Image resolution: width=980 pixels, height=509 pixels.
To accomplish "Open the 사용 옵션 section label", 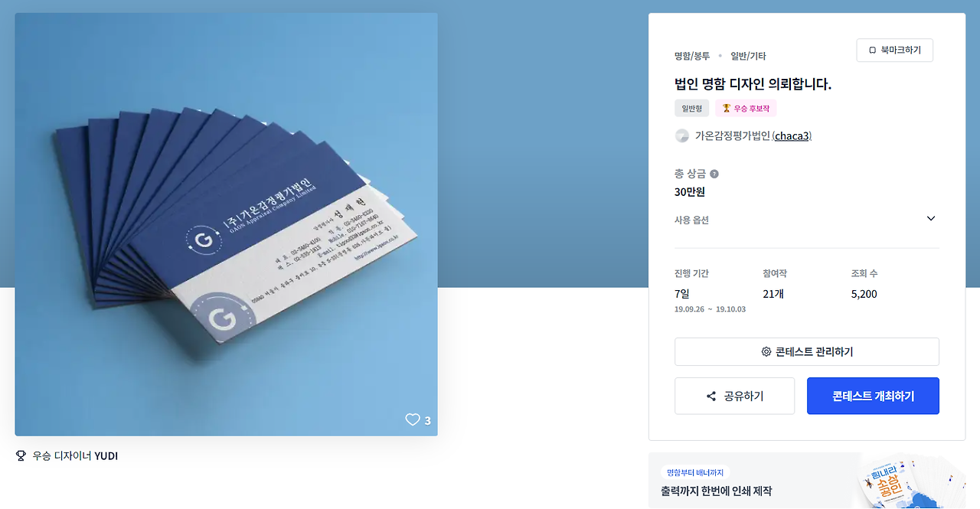I will pyautogui.click(x=691, y=220).
